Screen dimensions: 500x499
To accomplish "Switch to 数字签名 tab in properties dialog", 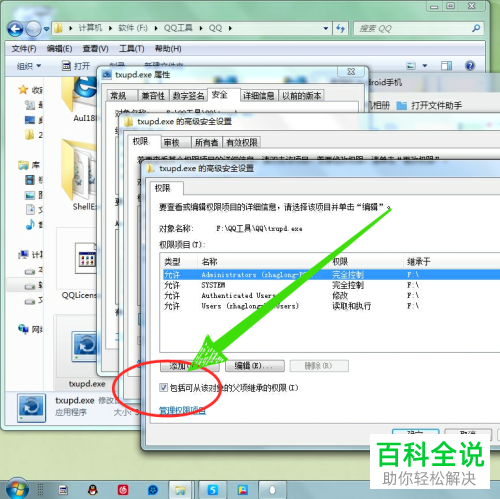I will [188, 96].
